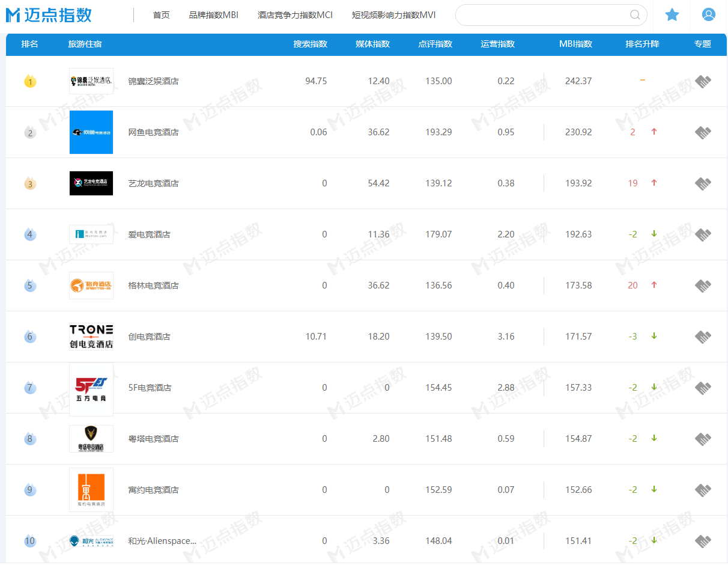Image resolution: width=728 pixels, height=565 pixels.
Task: Click the search index value 94.75
Action: [x=316, y=81]
